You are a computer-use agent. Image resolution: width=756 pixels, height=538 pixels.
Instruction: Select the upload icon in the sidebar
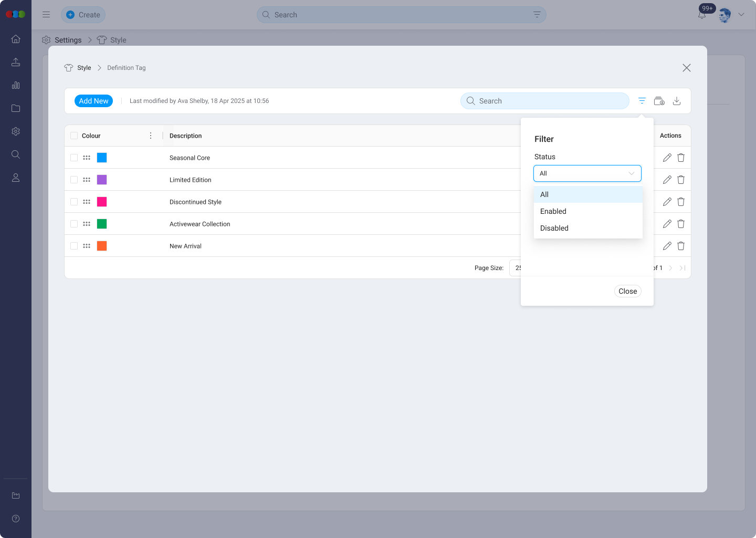16,62
